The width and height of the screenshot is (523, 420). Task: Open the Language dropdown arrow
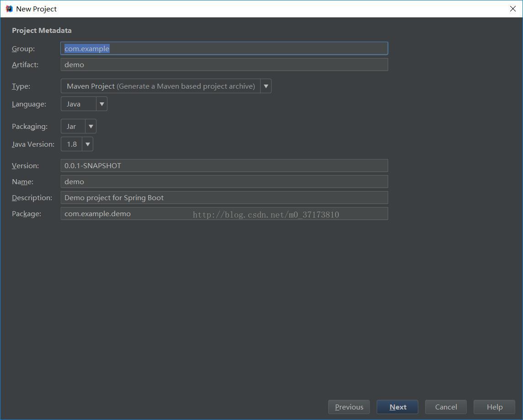pyautogui.click(x=102, y=104)
